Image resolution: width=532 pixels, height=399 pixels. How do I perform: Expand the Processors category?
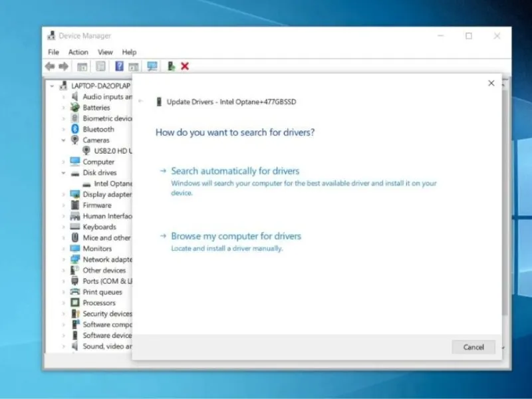(64, 303)
